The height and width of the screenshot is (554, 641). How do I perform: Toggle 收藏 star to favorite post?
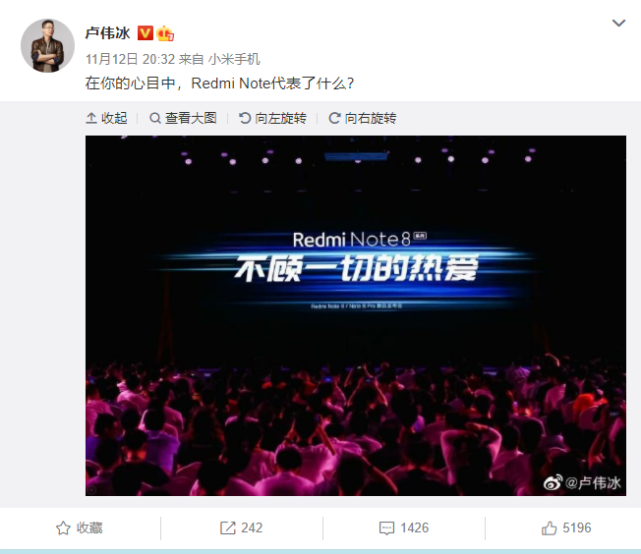[x=79, y=528]
